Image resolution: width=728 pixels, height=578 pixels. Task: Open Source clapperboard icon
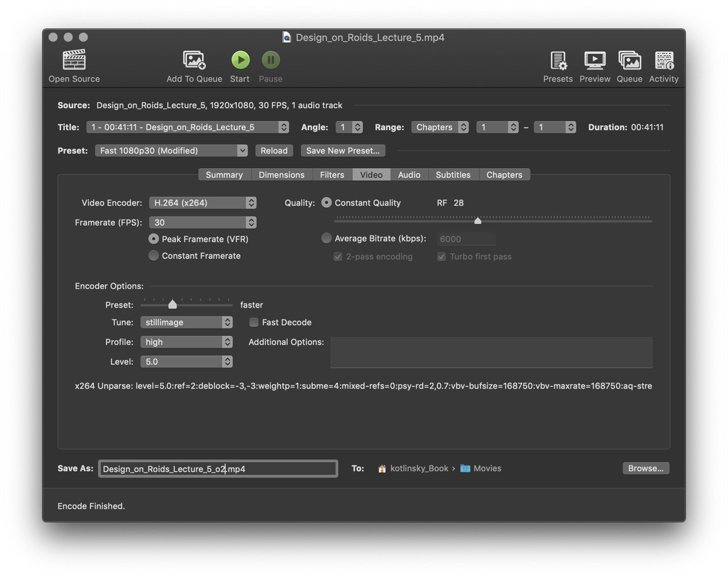click(74, 60)
